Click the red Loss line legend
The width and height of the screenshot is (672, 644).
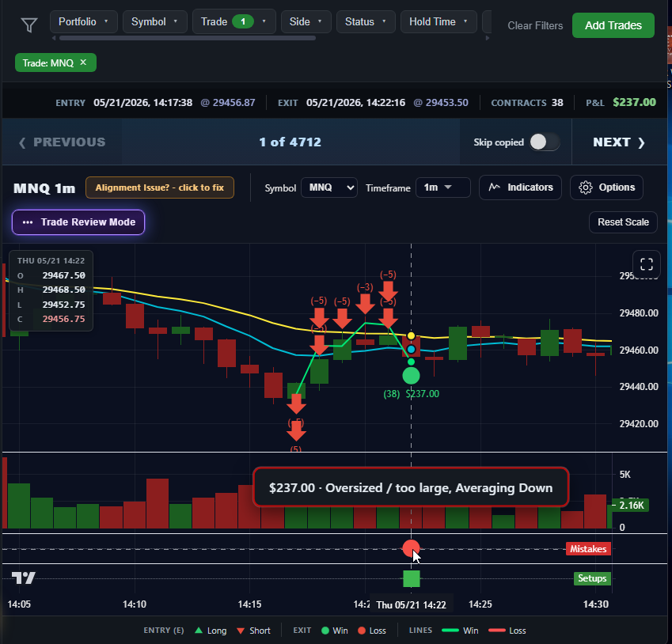[497, 631]
